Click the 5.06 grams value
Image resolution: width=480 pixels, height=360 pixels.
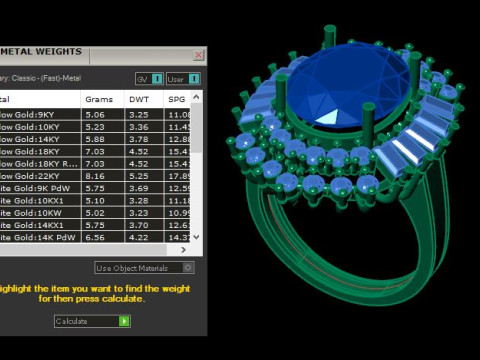coord(95,115)
